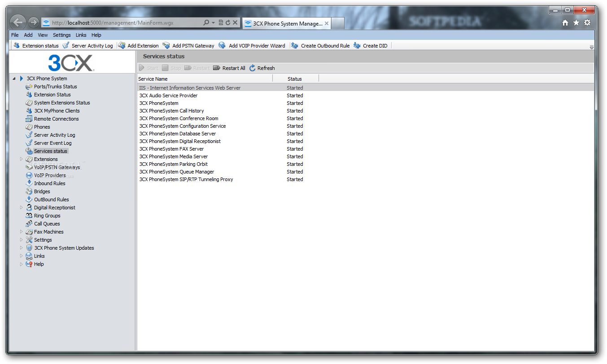Viewport: 607px width, 364px height.
Task: Open the toolbar overflow arrow
Action: tap(591, 47)
